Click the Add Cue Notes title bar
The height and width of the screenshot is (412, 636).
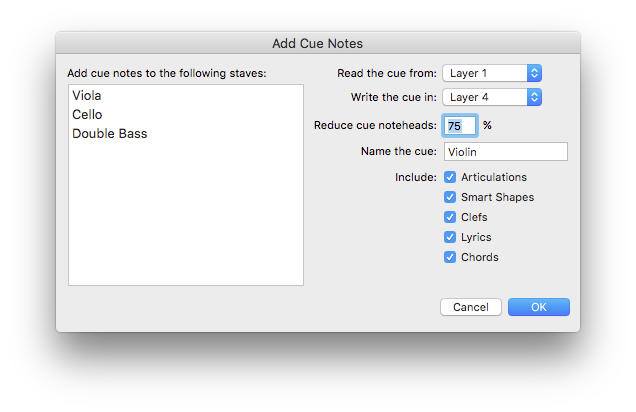[x=318, y=43]
